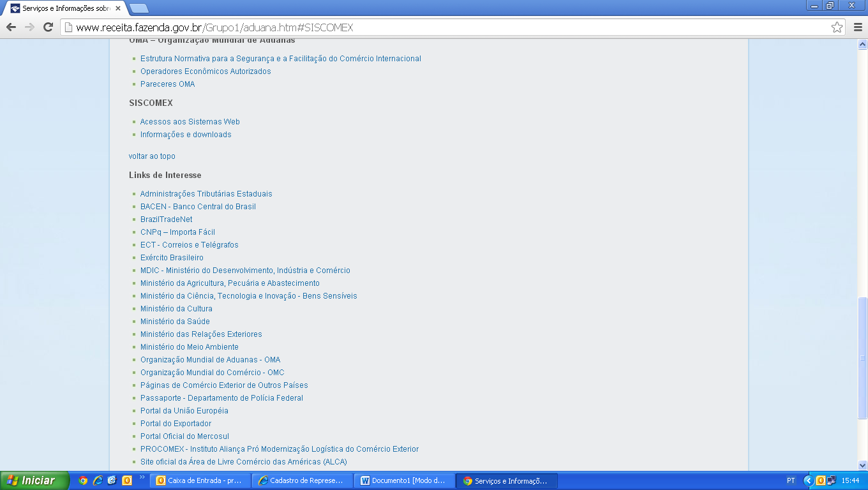This screenshot has height=490, width=868.
Task: Open BACEN - Banco Central do Brasil link
Action: click(198, 206)
